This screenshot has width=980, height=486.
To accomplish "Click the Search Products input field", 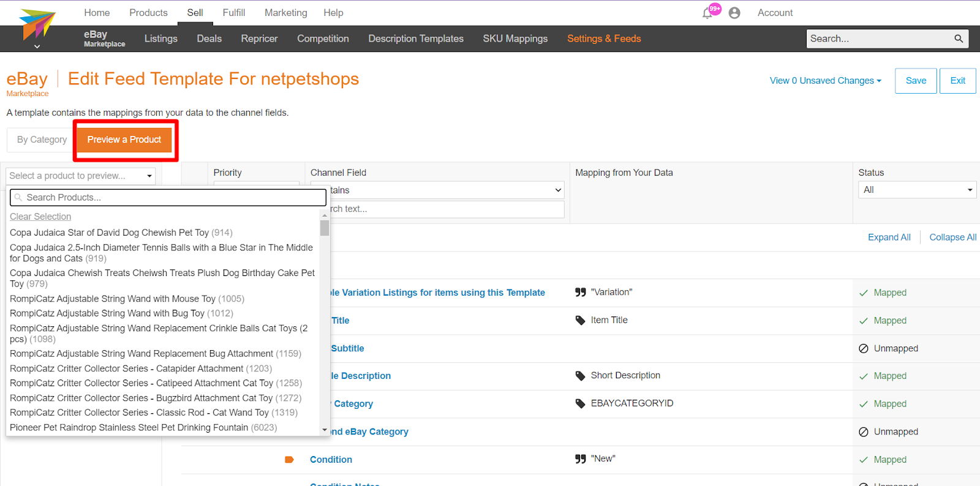I will [168, 197].
